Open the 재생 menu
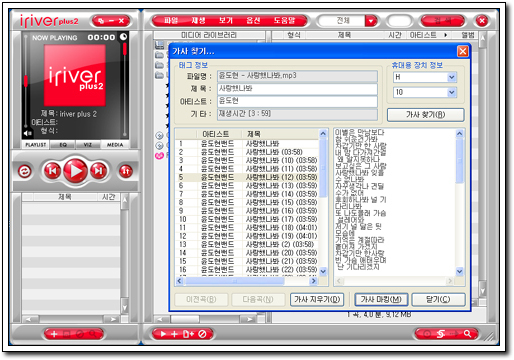 (x=198, y=21)
